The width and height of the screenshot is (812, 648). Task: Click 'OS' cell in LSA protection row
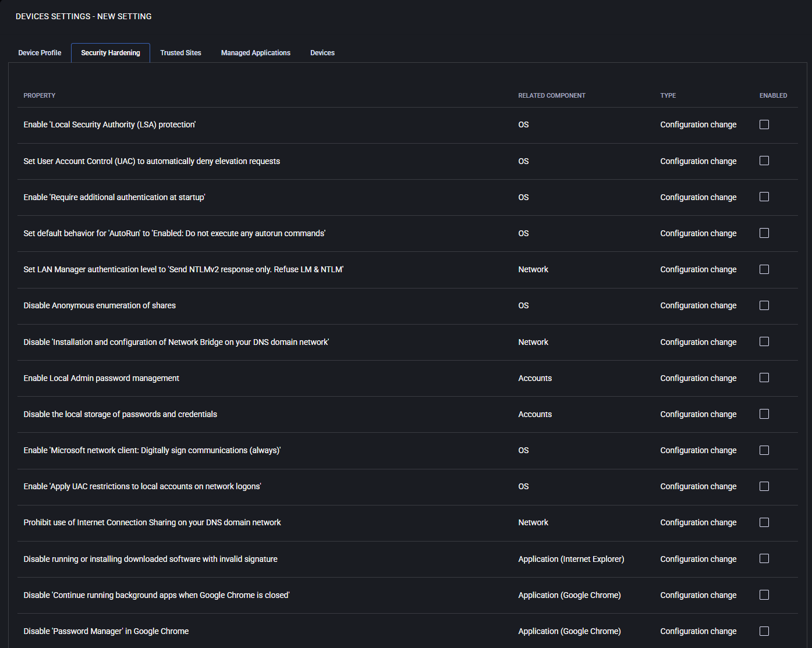(x=523, y=124)
